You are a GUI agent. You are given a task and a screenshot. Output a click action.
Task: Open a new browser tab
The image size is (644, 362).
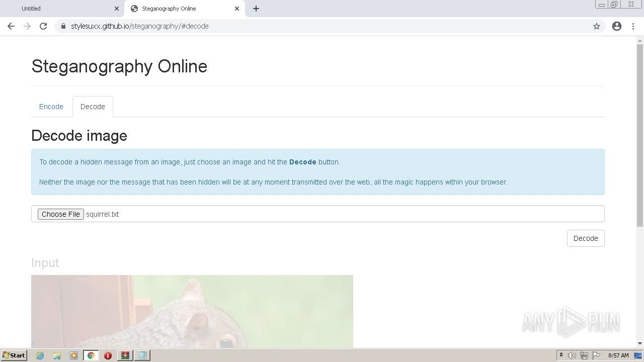[x=256, y=9]
